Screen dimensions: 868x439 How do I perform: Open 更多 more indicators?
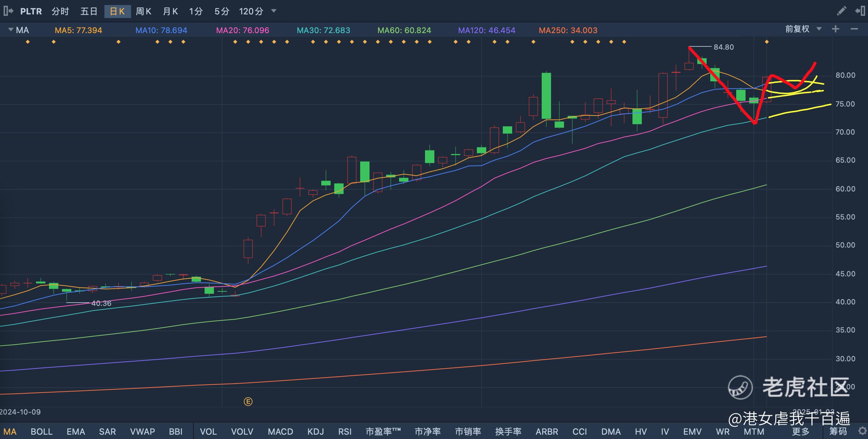click(800, 431)
